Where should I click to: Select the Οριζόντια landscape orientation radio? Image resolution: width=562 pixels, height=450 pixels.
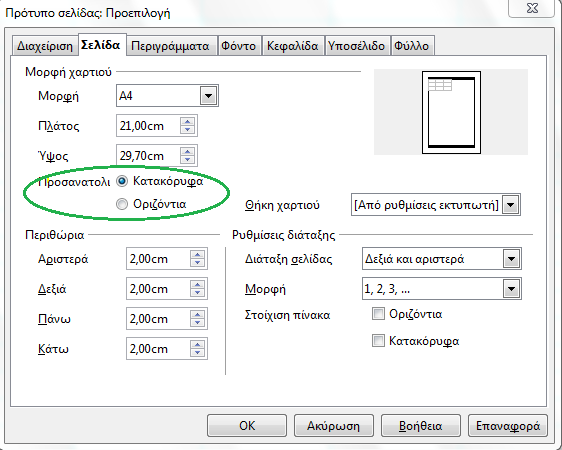pyautogui.click(x=122, y=204)
